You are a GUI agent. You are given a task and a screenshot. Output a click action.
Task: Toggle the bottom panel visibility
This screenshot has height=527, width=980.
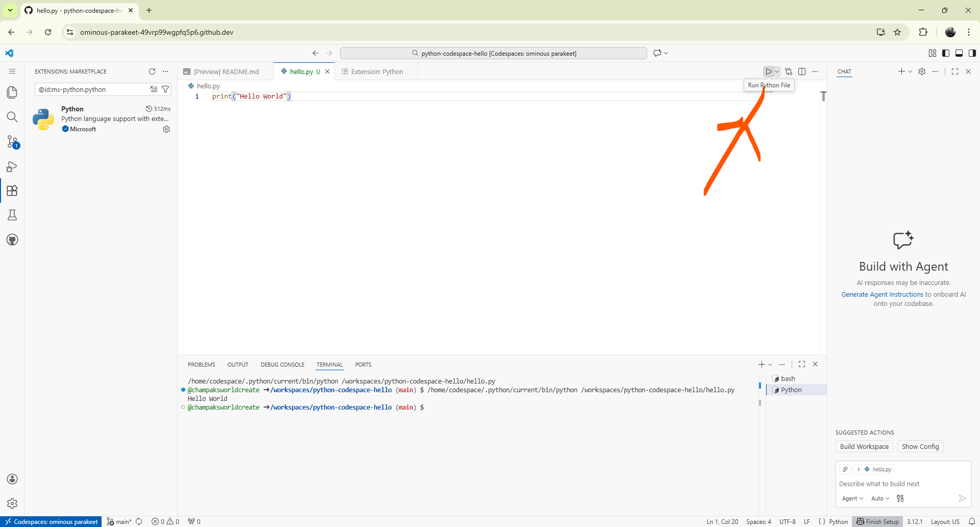[x=959, y=53]
